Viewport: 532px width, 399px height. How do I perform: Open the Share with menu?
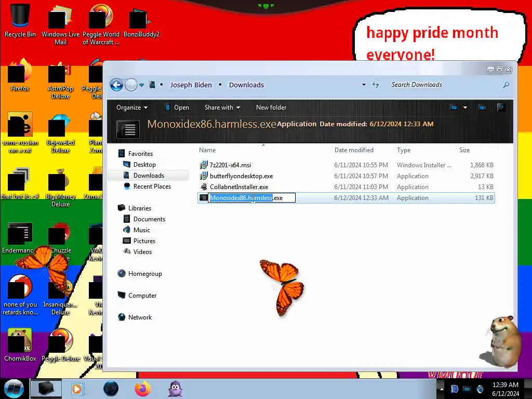222,108
